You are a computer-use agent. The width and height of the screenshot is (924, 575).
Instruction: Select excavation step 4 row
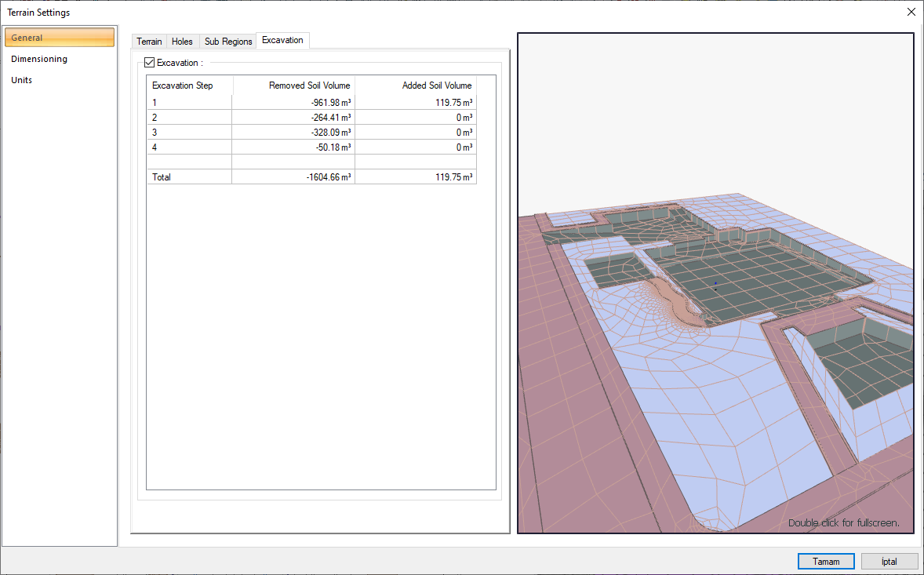[x=188, y=147]
